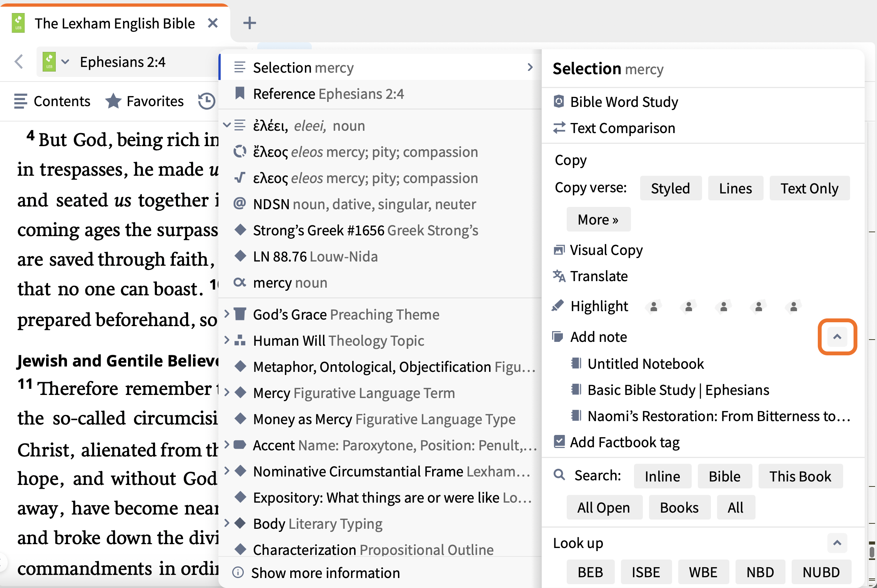Collapse the ἐλέει eleei noun group
This screenshot has width=877, height=588.
pos(227,125)
